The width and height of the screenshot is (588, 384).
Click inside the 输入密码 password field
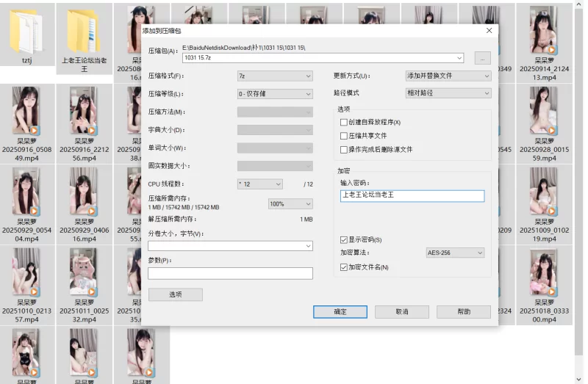pos(412,196)
